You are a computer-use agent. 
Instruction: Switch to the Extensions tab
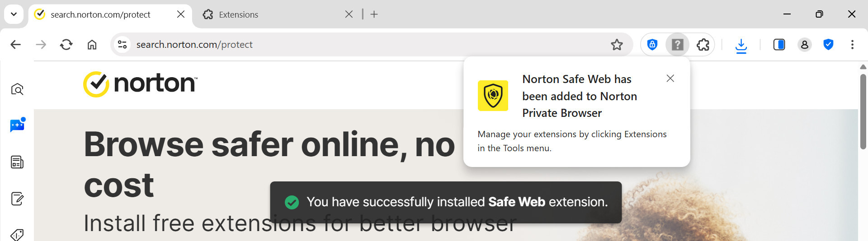coord(276,14)
